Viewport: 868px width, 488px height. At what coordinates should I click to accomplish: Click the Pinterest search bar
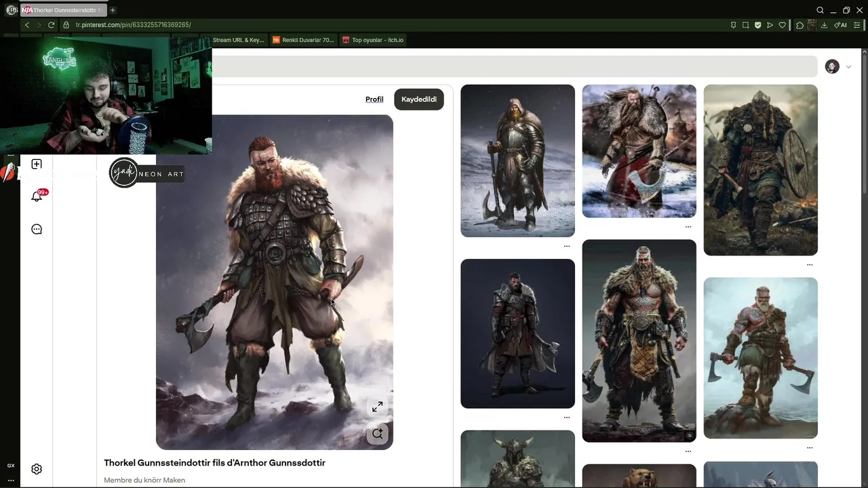click(x=514, y=66)
